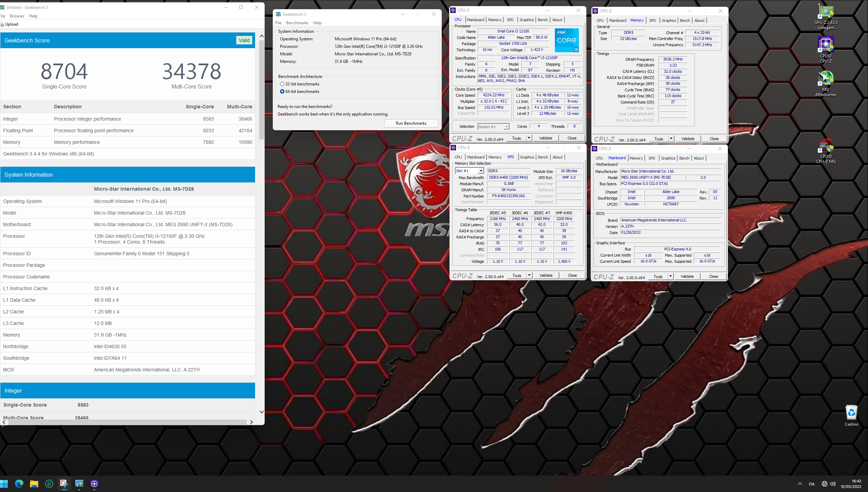
Task: Click Validate in CPU-Z Mainboard tab window
Action: click(687, 276)
